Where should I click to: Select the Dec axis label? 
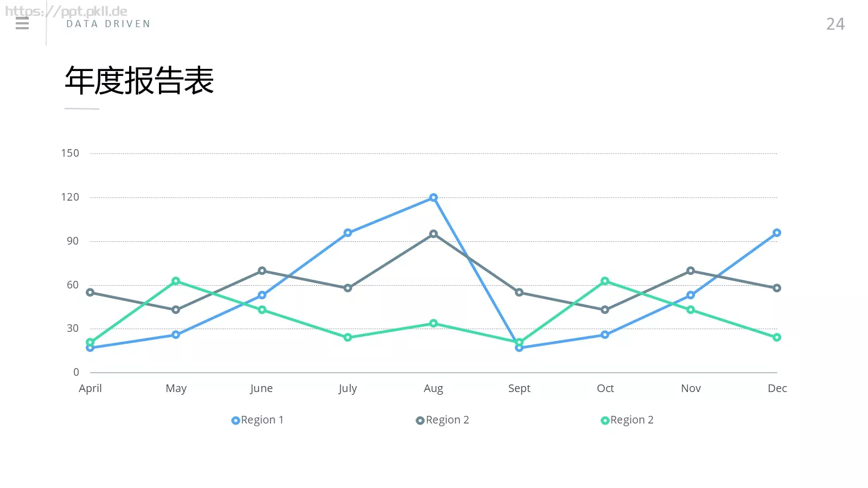click(x=777, y=388)
